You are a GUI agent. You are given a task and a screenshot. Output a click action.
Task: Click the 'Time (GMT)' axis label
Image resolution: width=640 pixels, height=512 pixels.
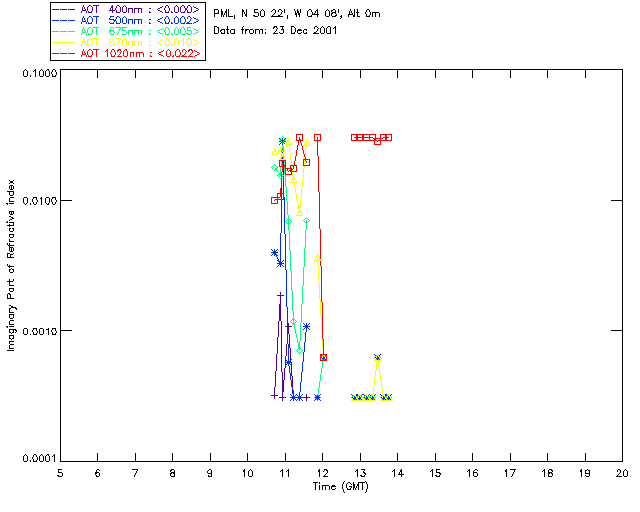coord(341,487)
